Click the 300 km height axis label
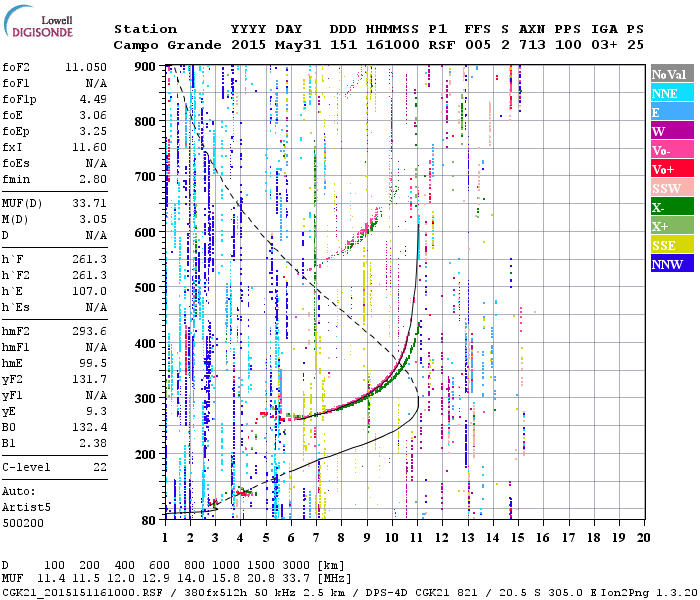The image size is (700, 600). (145, 398)
